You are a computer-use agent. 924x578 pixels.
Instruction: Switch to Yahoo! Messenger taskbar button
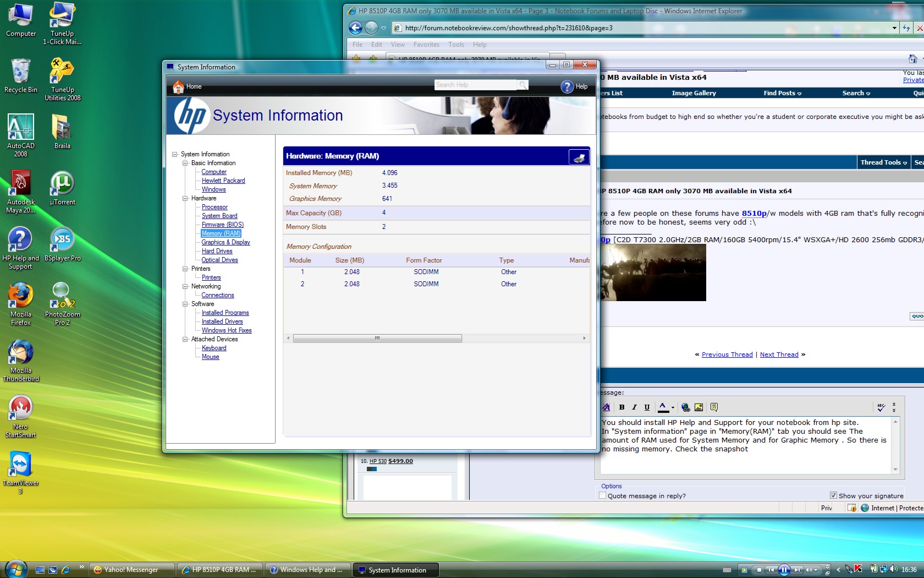pyautogui.click(x=131, y=570)
